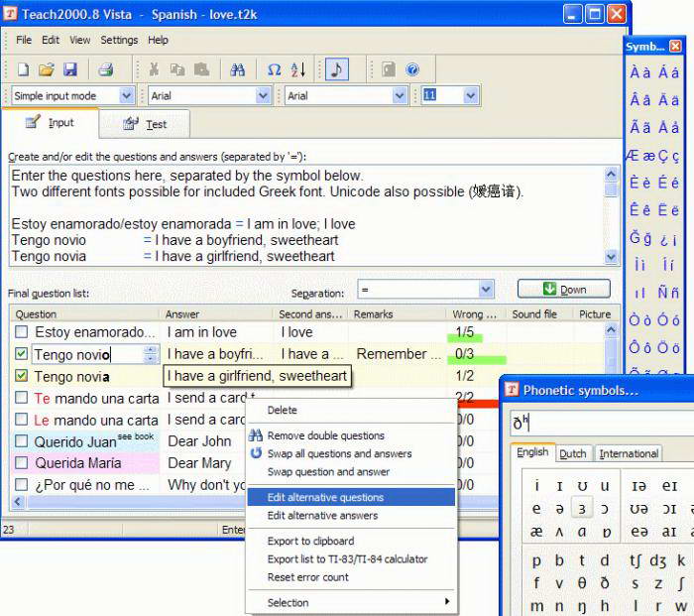
Task: Open the second Arial font dropdown
Action: (x=400, y=95)
